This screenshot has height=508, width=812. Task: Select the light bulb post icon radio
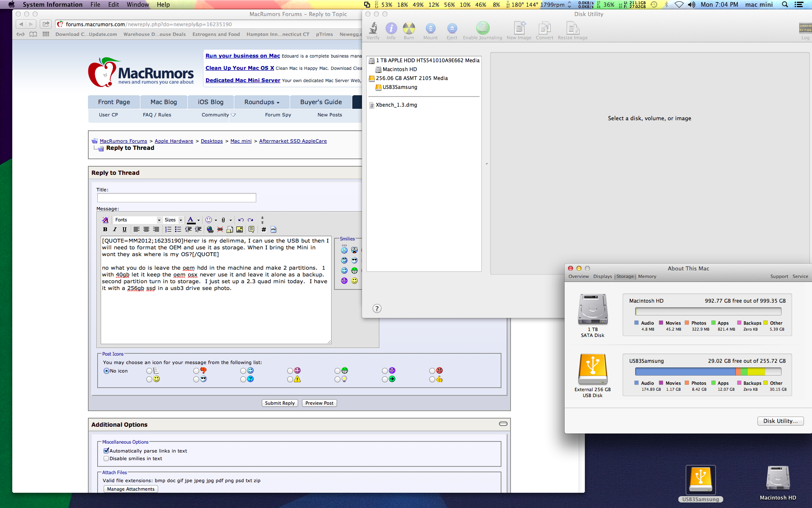pyautogui.click(x=337, y=379)
